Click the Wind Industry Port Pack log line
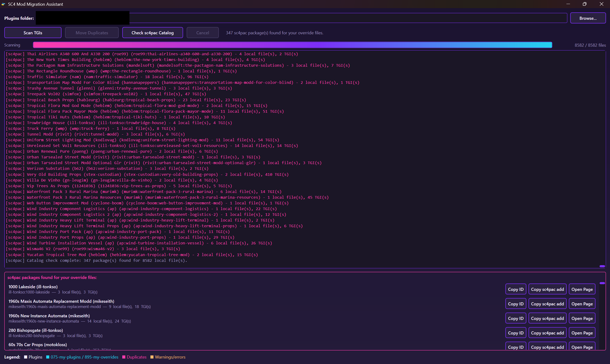The height and width of the screenshot is (364, 610). [x=118, y=232]
